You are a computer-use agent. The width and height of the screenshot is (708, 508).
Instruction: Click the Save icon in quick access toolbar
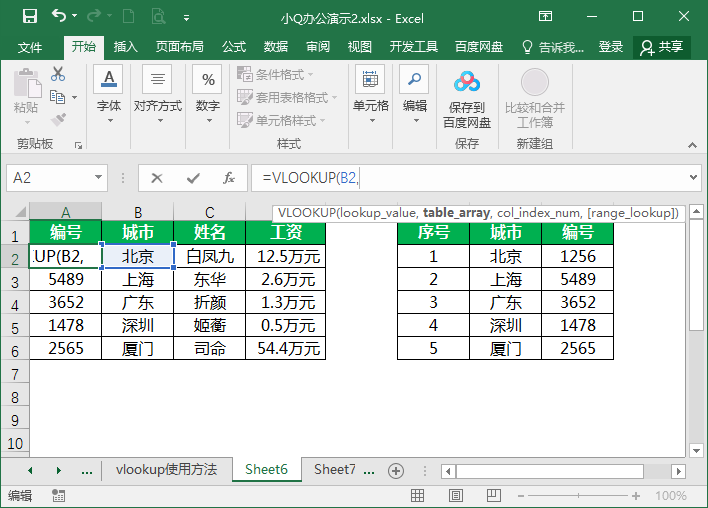pyautogui.click(x=30, y=17)
